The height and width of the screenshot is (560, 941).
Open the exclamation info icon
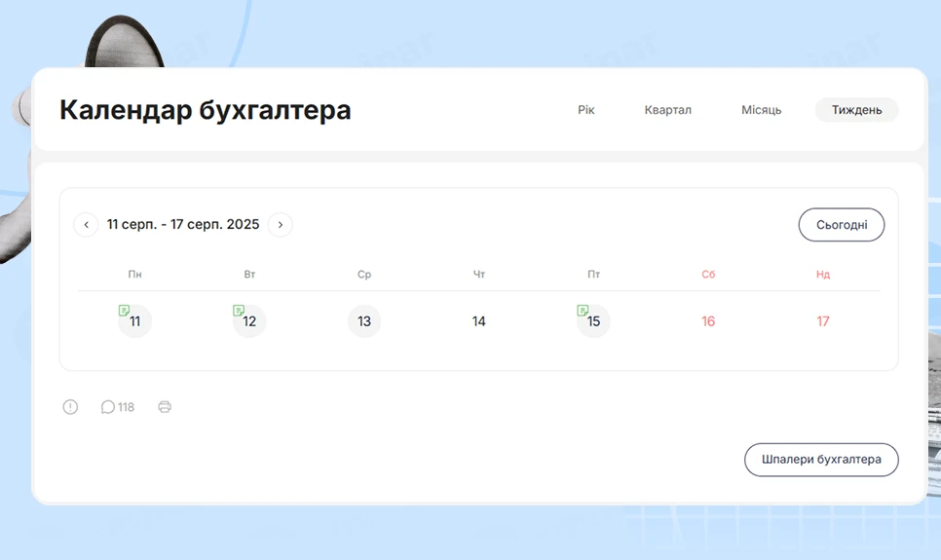tap(70, 407)
